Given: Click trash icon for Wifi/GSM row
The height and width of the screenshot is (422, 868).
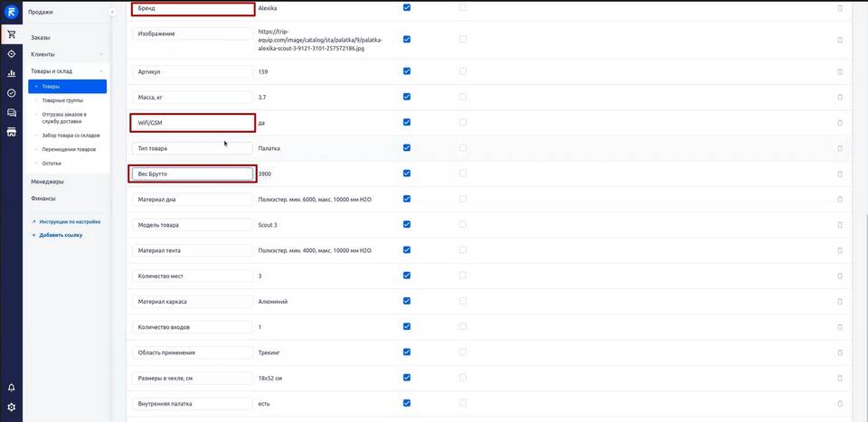Looking at the screenshot, I should point(839,123).
